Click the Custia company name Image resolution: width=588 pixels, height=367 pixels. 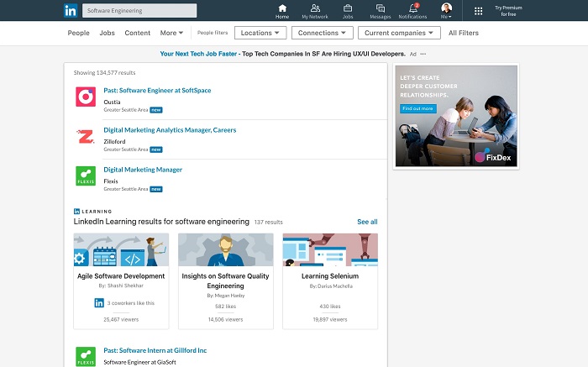click(112, 102)
